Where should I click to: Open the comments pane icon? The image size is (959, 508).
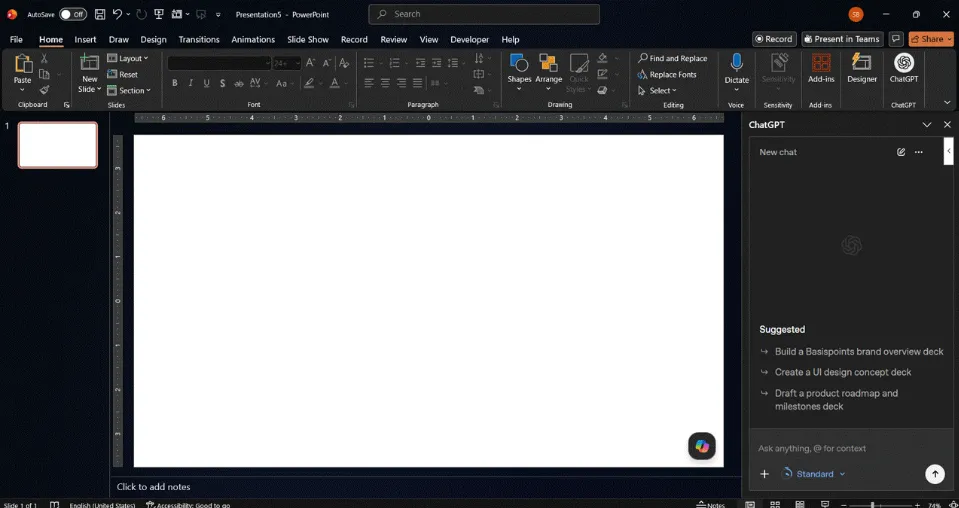click(x=896, y=39)
